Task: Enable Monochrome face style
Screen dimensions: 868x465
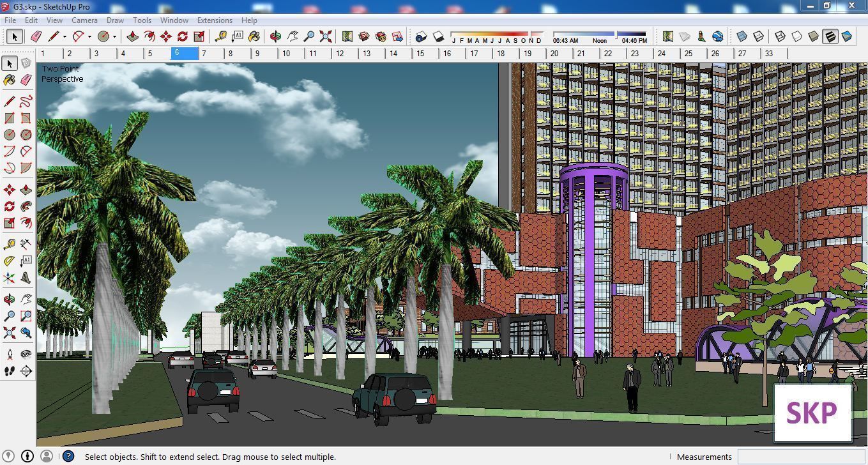Action: pos(846,36)
